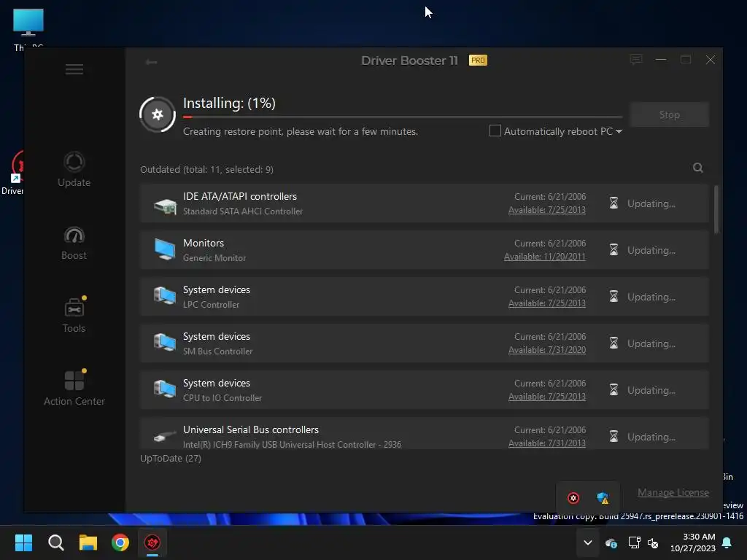Open the hamburger menu in Driver Booster
Viewport: 747px width, 560px height.
[x=74, y=69]
